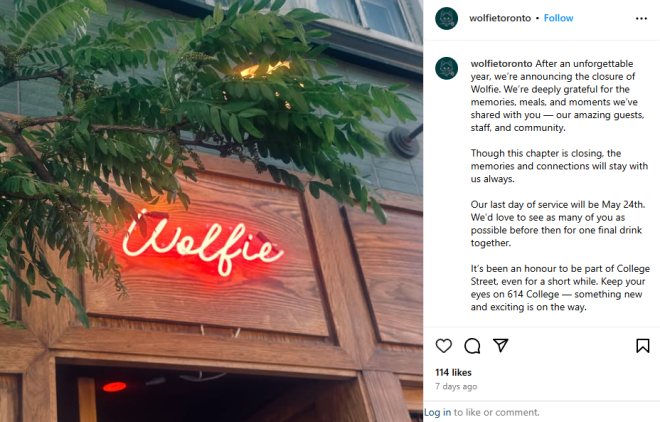Click the Log in link

click(x=437, y=412)
